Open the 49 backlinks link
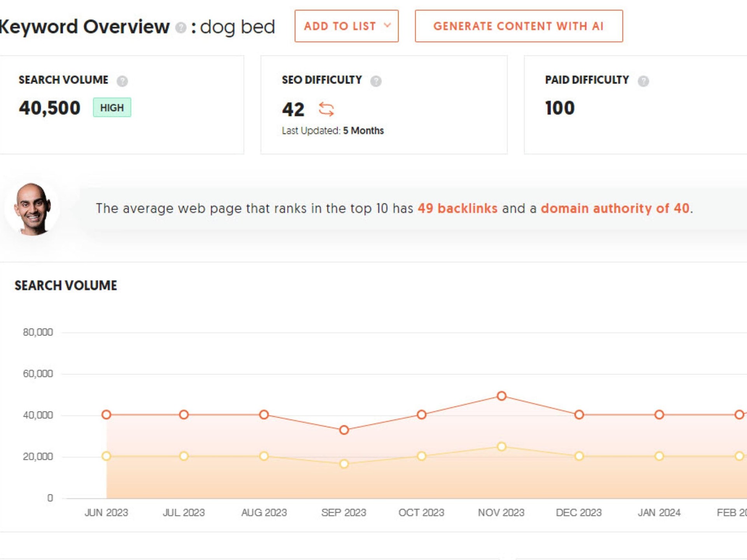The width and height of the screenshot is (747, 560). [458, 208]
